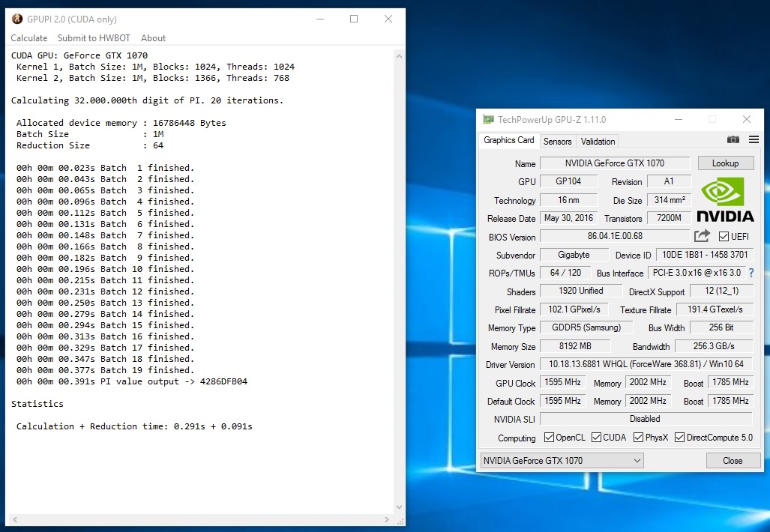The width and height of the screenshot is (770, 532).
Task: Click the GPUPI vertical scrollbar up arrow
Action: [x=399, y=56]
